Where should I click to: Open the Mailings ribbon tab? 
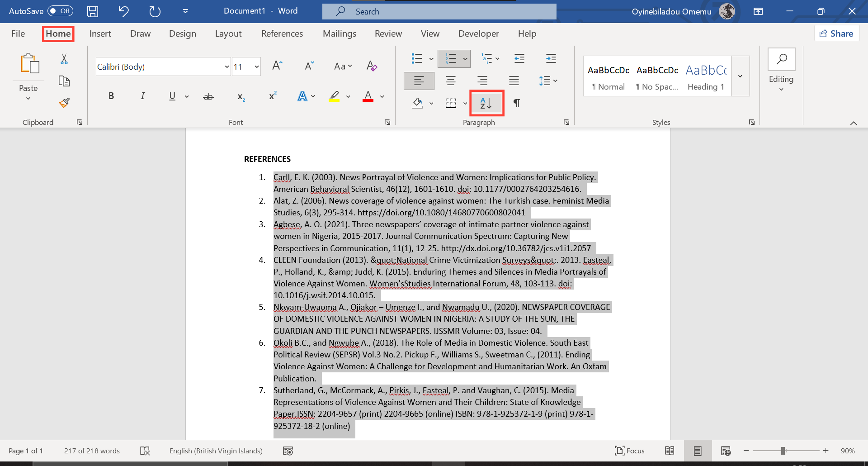point(340,33)
